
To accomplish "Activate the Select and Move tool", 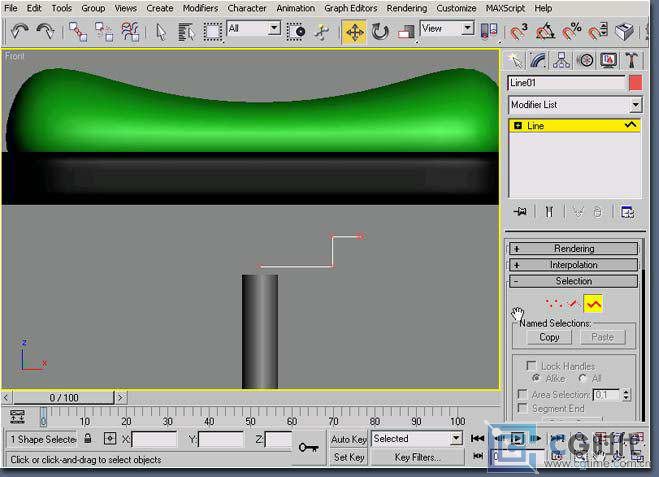I will [354, 32].
